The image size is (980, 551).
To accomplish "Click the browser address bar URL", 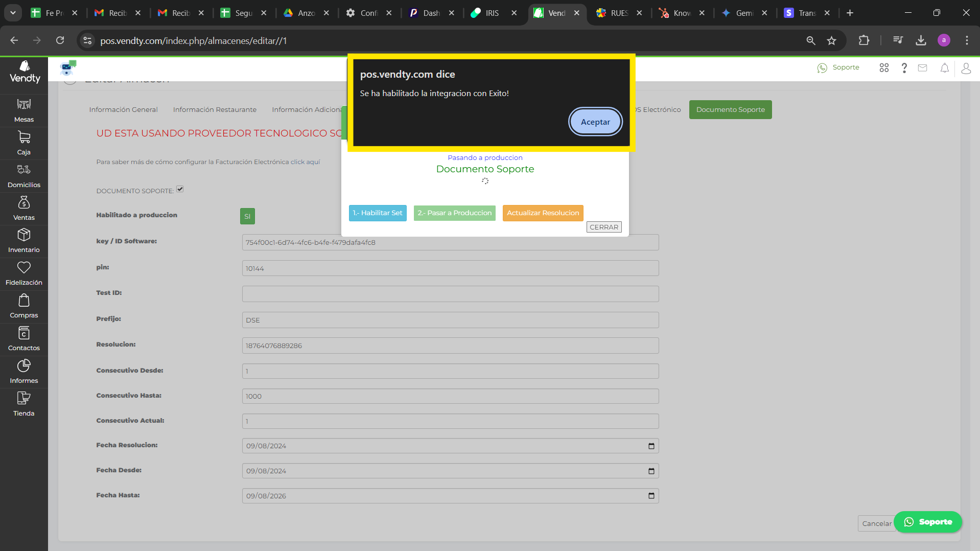I will point(194,41).
